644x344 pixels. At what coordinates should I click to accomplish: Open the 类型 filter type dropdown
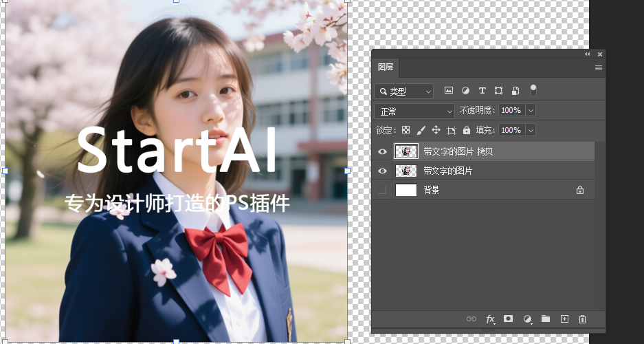404,91
